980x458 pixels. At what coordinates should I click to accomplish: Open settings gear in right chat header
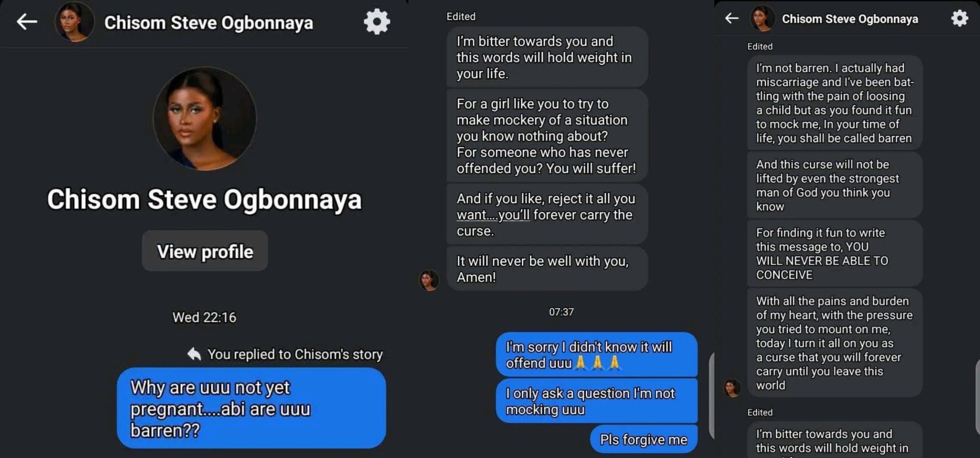(959, 18)
